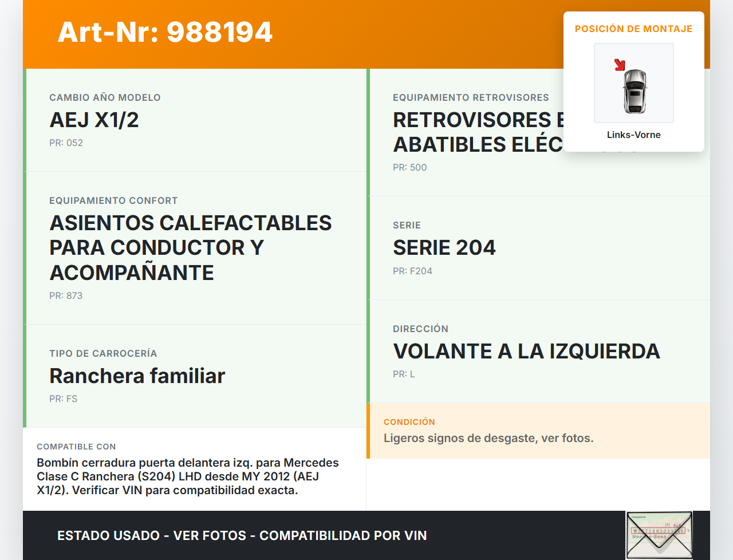
Task: Select the Bombín cerradura compatibility description
Action: 188,476
